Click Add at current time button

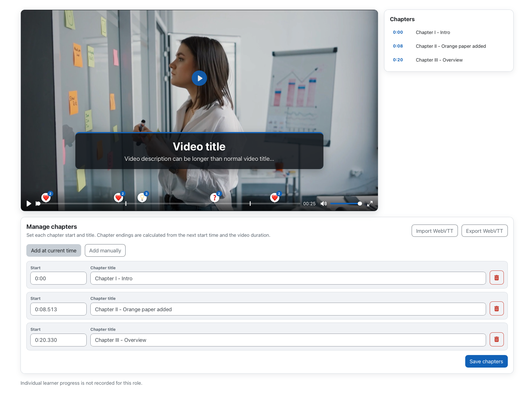coord(54,251)
